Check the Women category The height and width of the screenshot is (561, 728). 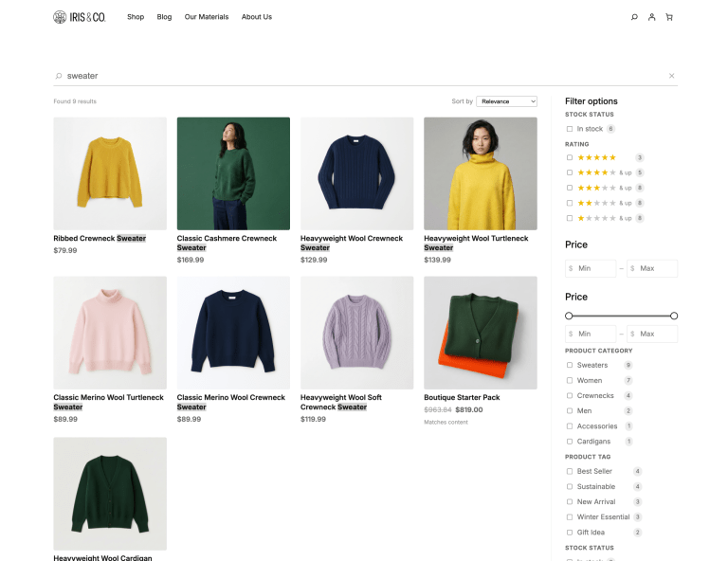[569, 381]
